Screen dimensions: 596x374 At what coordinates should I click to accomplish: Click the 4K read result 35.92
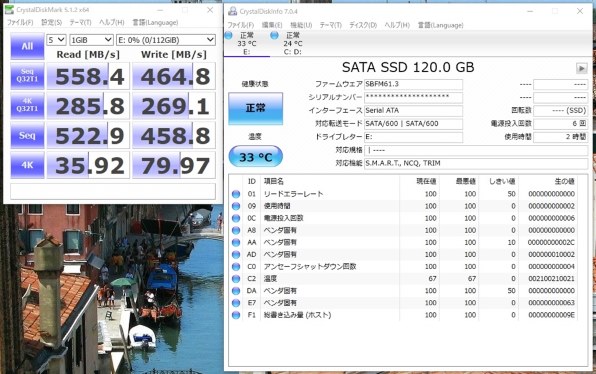tap(88, 165)
